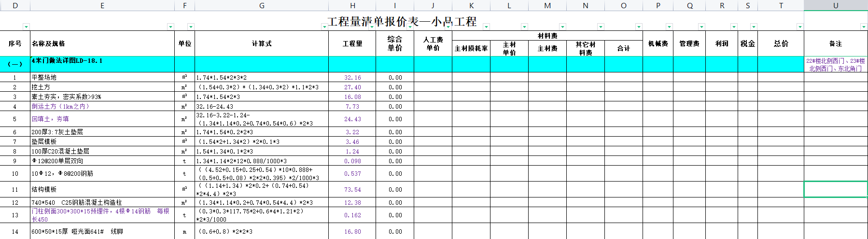This screenshot has width=868, height=239.
Task: Open filter dropdown arrow in column G
Action: [x=324, y=27]
